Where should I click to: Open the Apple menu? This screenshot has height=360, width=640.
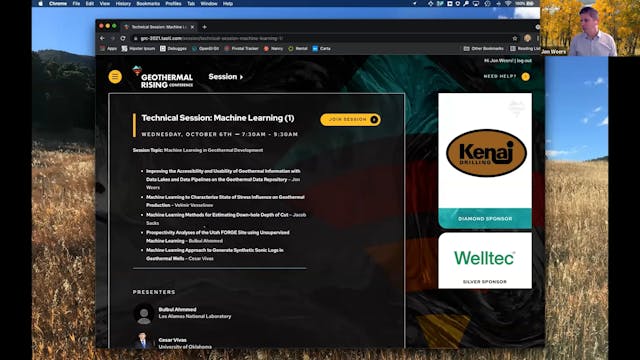pyautogui.click(x=40, y=3)
